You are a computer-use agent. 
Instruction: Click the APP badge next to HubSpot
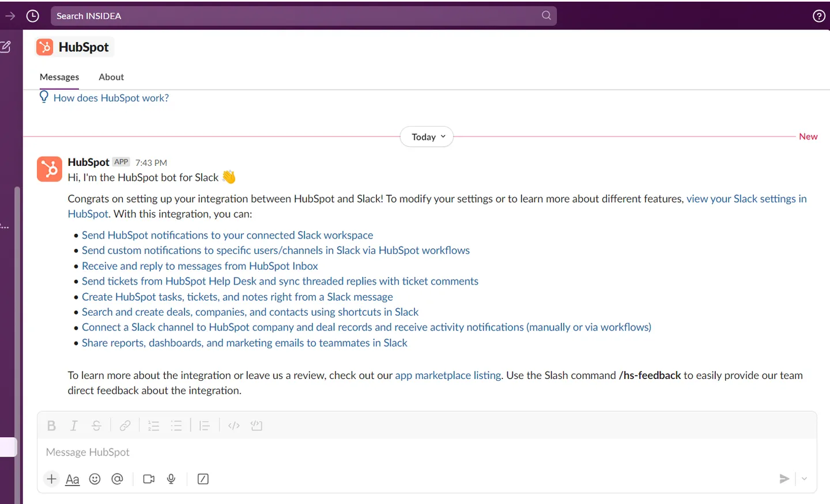[x=121, y=162]
